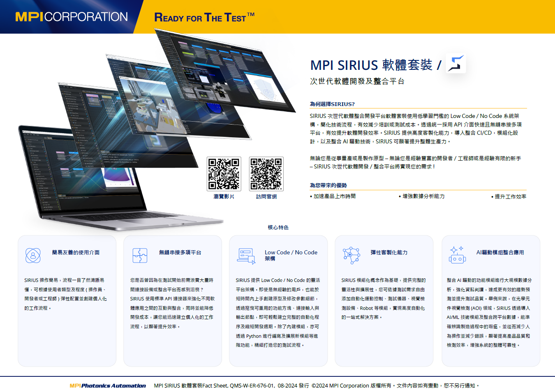Click the 瀏覽影片 label
The width and height of the screenshot is (555, 392).
pos(224,197)
